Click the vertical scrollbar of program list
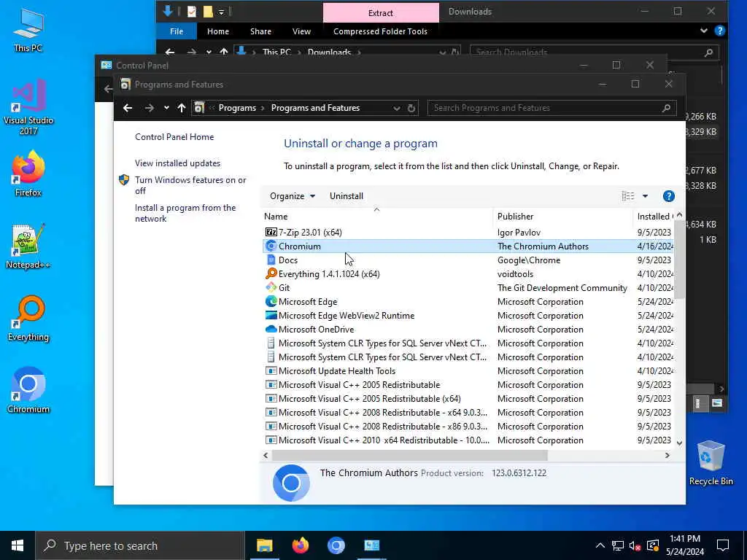 (x=679, y=260)
